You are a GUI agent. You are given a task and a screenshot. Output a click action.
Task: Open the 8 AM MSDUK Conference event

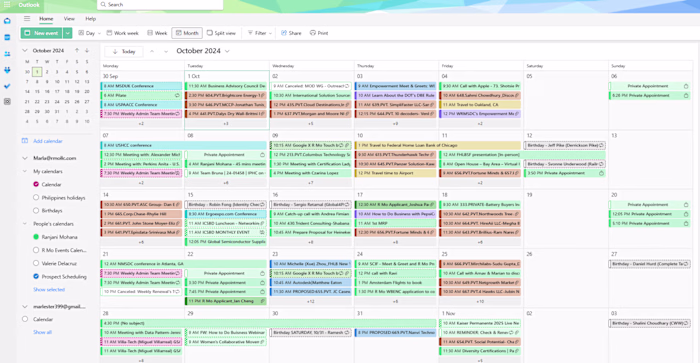[x=141, y=86]
